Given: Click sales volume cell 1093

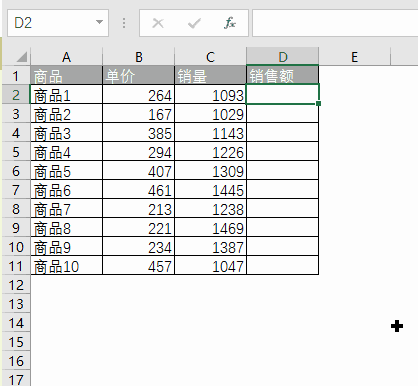Looking at the screenshot, I should (210, 94).
